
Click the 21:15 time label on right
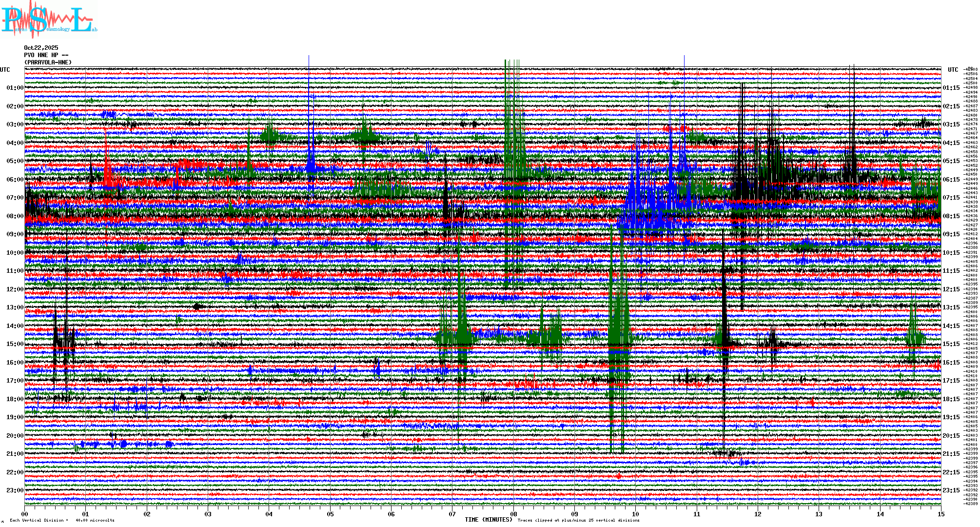[x=951, y=454]
